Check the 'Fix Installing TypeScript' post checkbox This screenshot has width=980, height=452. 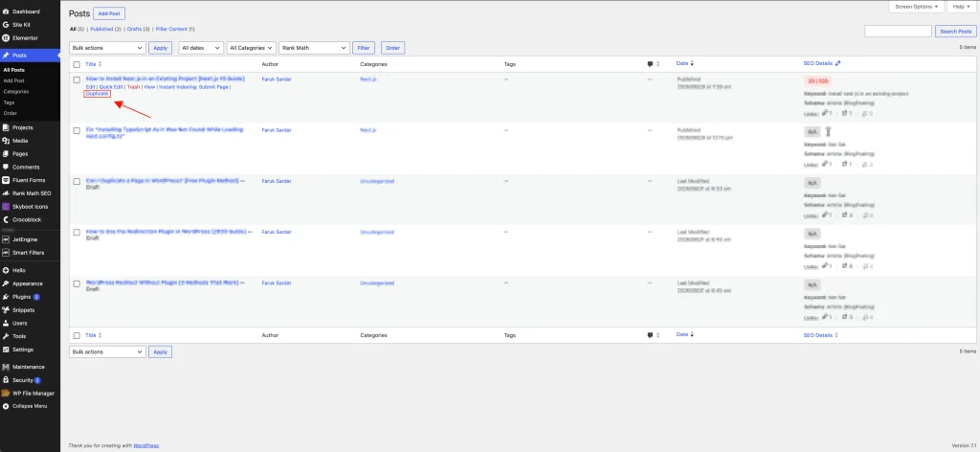point(77,130)
